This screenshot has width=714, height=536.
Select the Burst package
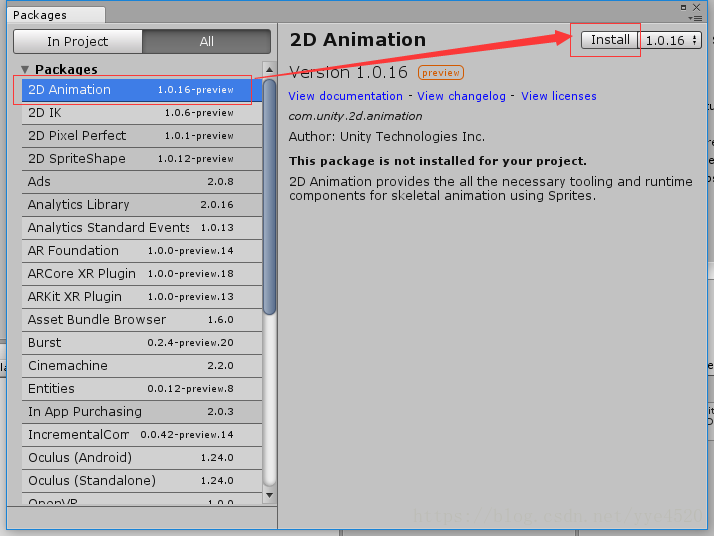[142, 342]
